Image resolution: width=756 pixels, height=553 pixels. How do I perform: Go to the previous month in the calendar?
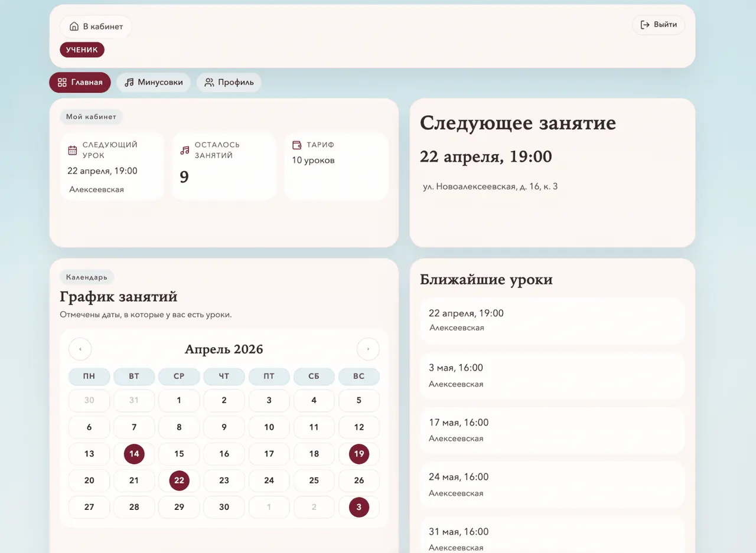tap(80, 349)
